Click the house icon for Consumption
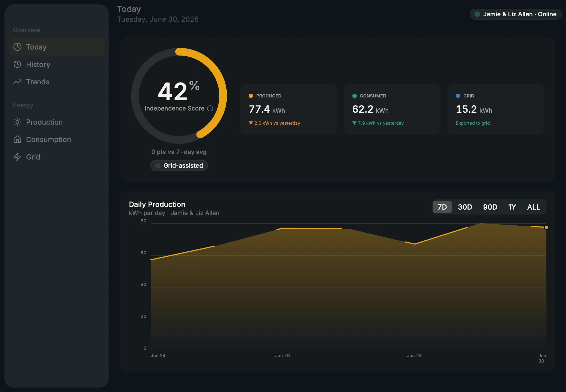566x392 pixels. click(x=17, y=139)
